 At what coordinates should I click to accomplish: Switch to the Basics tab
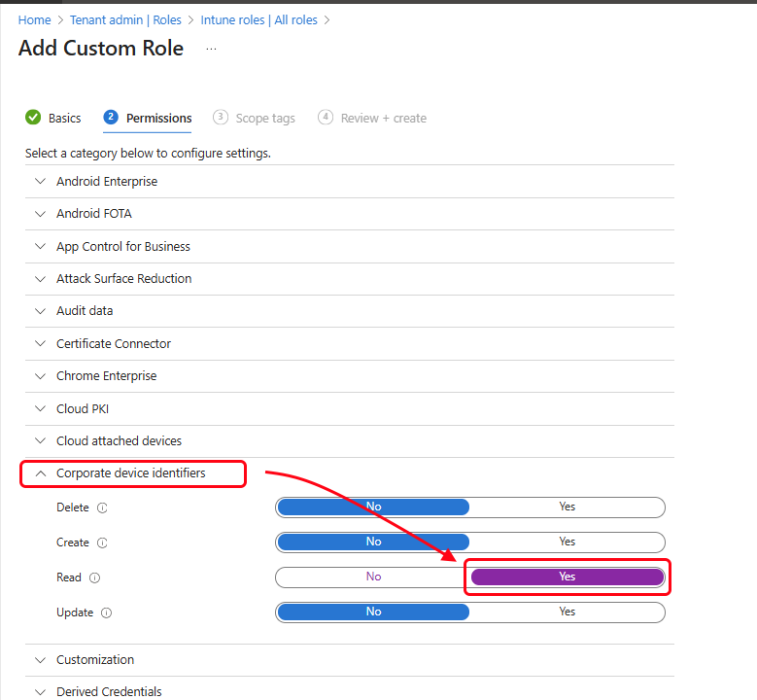tap(65, 119)
